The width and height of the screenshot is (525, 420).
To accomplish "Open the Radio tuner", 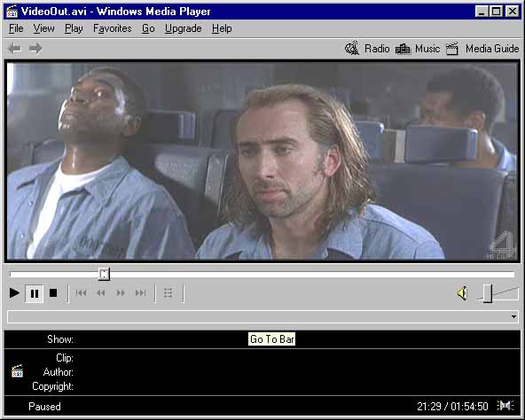I will pos(367,49).
